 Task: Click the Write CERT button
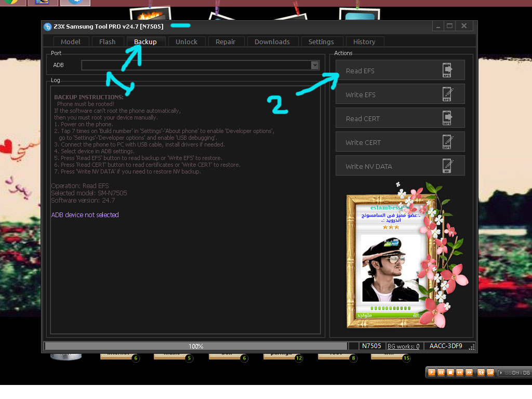click(x=400, y=142)
